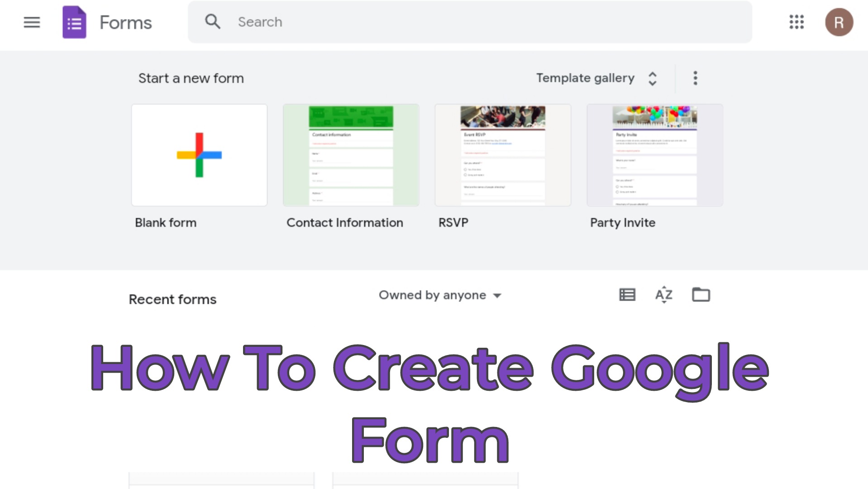Open the file picker folder icon
The width and height of the screenshot is (868, 489).
point(701,295)
